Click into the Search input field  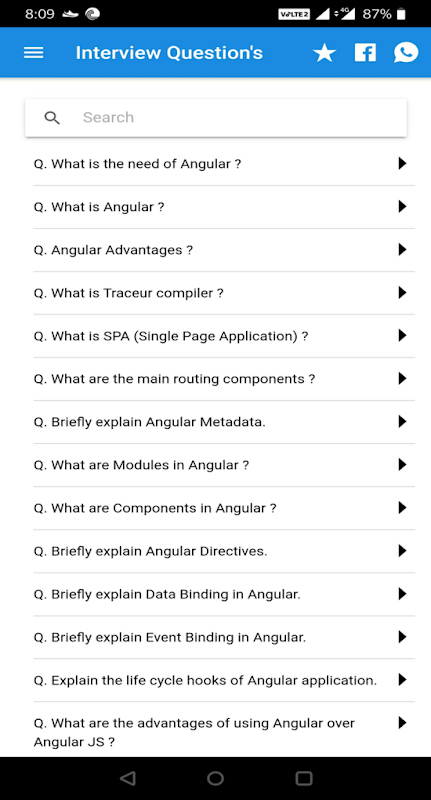(x=216, y=118)
